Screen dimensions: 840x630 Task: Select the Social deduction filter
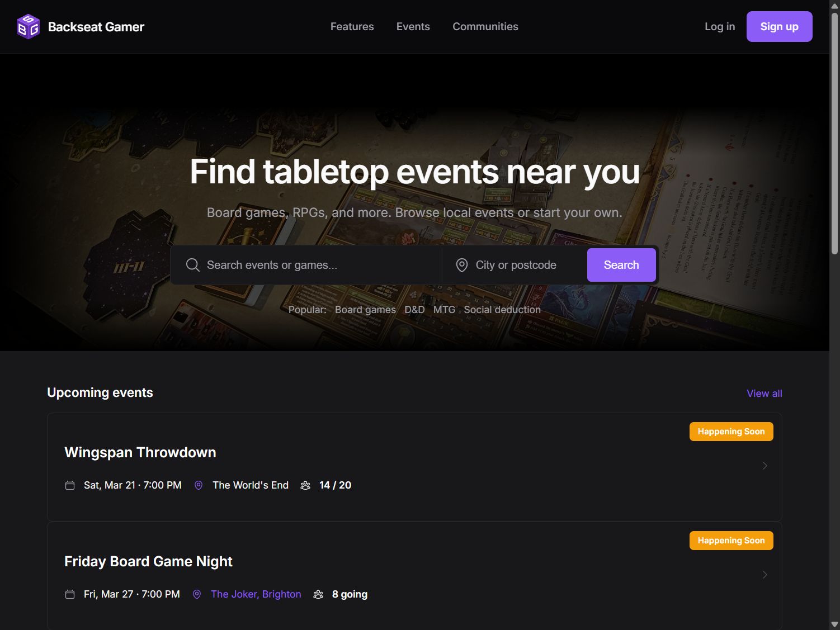tap(502, 309)
